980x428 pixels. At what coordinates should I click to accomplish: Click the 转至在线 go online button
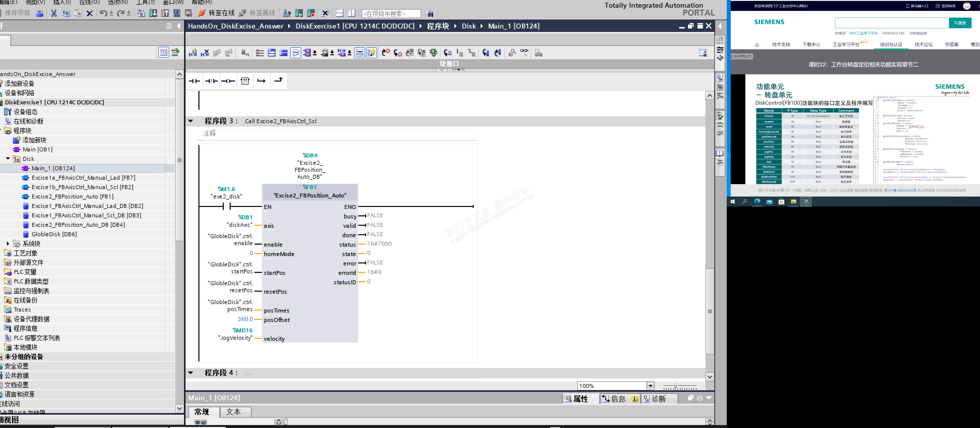pyautogui.click(x=217, y=13)
